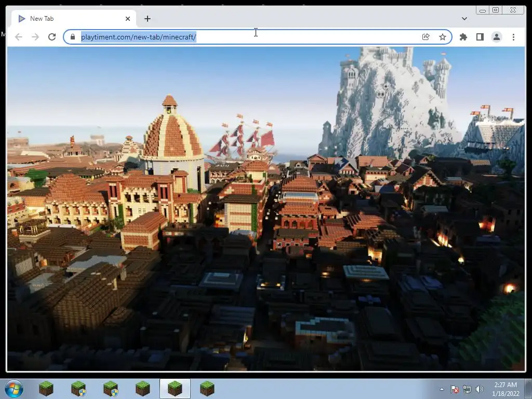Reload the current page
This screenshot has width=532, height=399.
click(x=52, y=37)
